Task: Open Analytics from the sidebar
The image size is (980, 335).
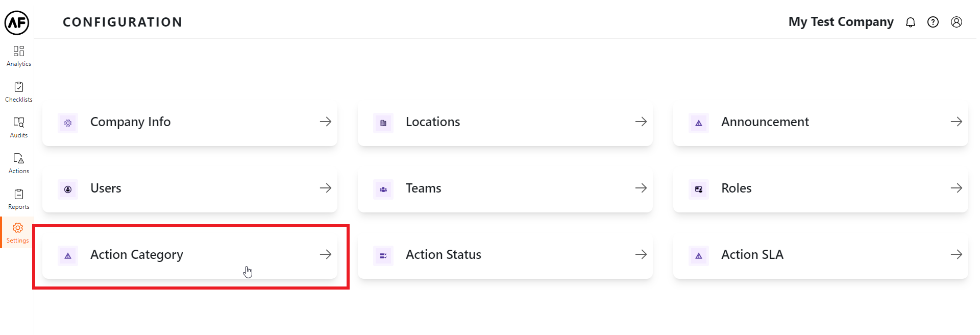Action: [x=19, y=56]
